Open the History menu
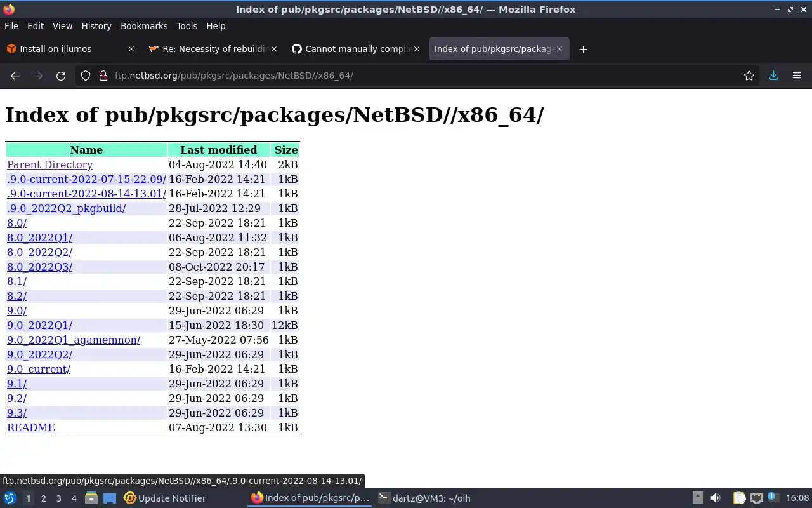The width and height of the screenshot is (812, 508). tap(96, 26)
